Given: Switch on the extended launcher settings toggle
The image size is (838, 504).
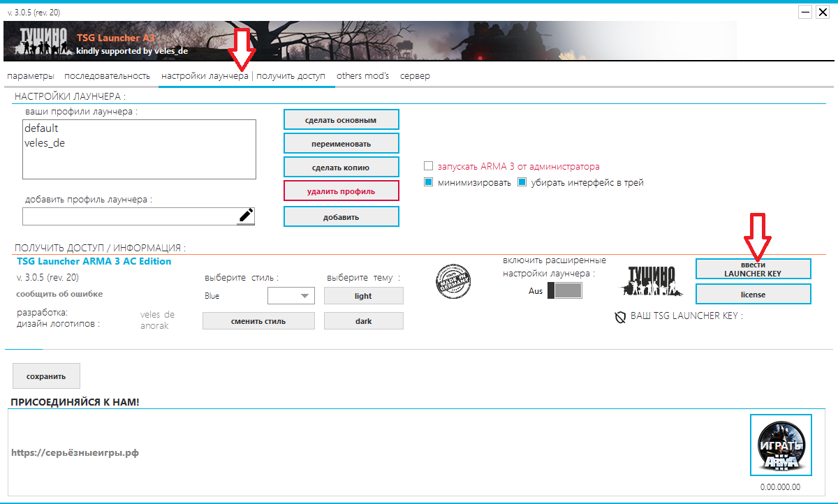Looking at the screenshot, I should pos(564,291).
